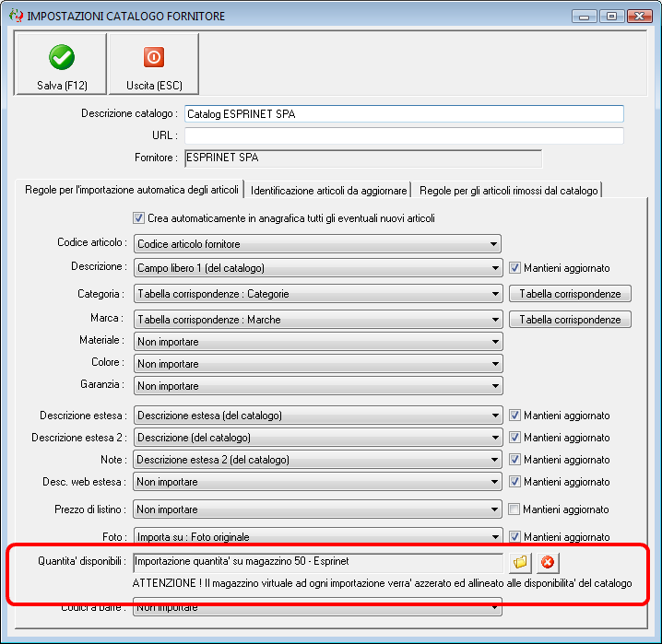The height and width of the screenshot is (644, 662).
Task: Click the green Salva (F12) checkmark button
Action: pos(60,64)
